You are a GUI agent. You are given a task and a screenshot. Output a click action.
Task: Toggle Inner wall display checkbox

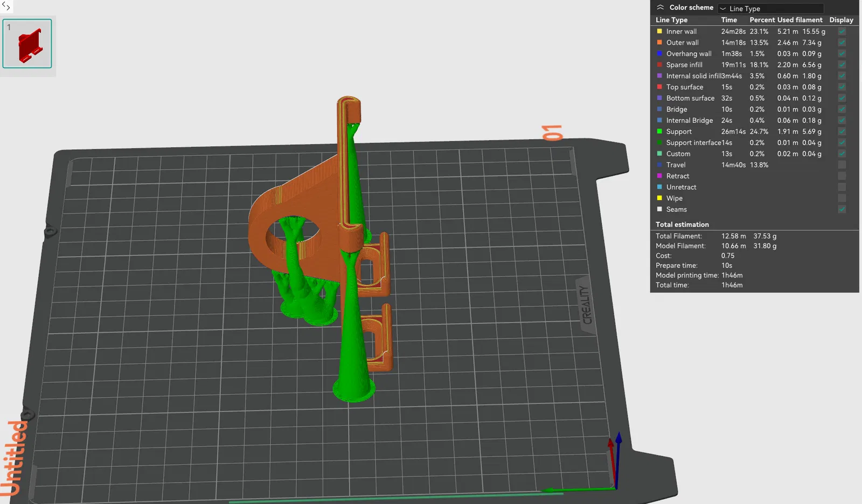click(x=842, y=32)
